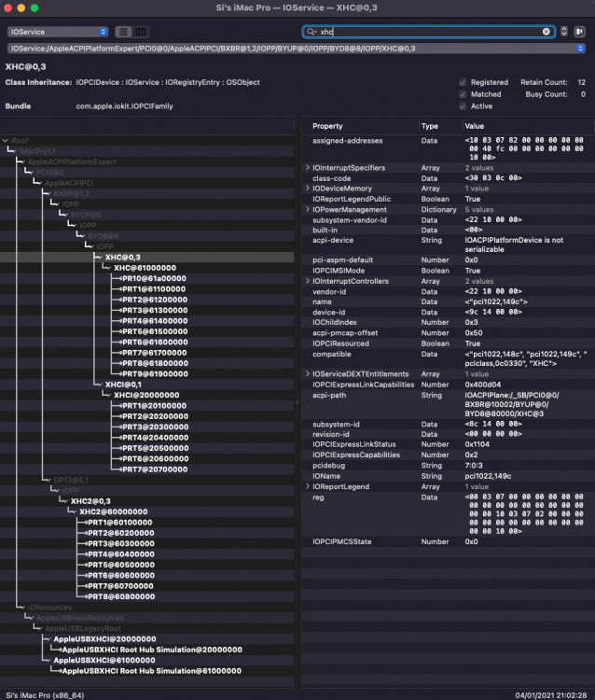Image resolution: width=595 pixels, height=700 pixels.
Task: Open the search options magnifier menu
Action: click(x=311, y=32)
